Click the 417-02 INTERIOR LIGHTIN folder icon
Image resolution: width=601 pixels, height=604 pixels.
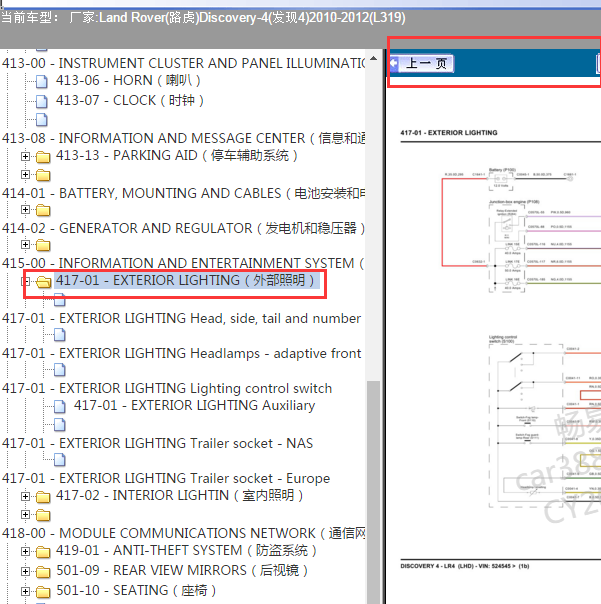(x=43, y=497)
